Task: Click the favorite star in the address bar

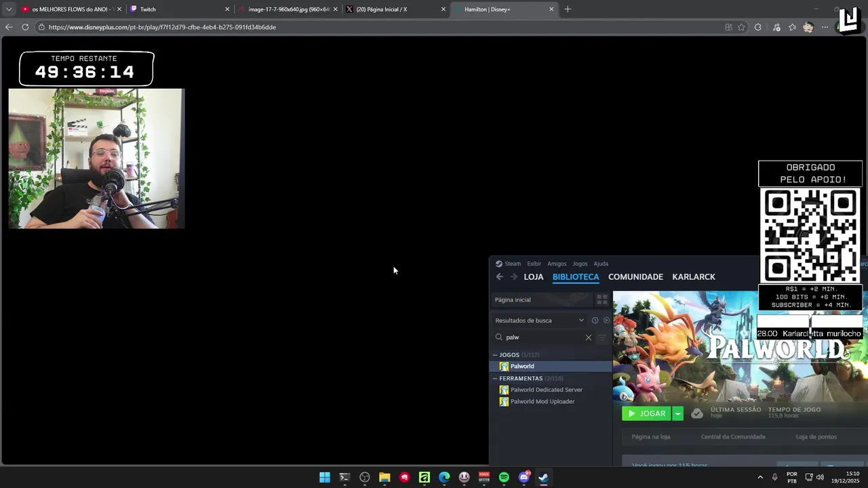Action: [741, 27]
